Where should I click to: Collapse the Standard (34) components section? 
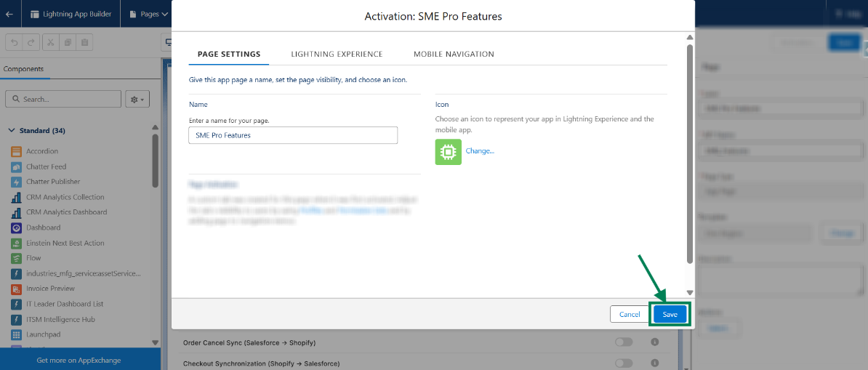coord(12,131)
